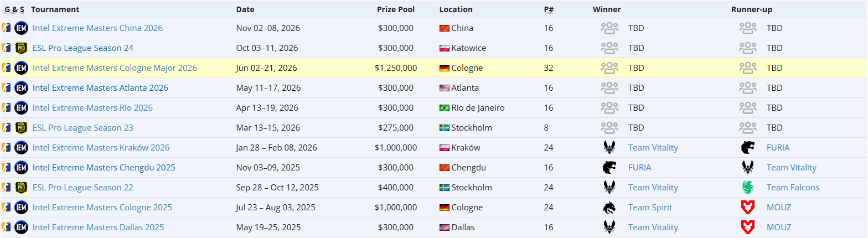Click the P# column header
This screenshot has width=868, height=238.
[x=549, y=9]
